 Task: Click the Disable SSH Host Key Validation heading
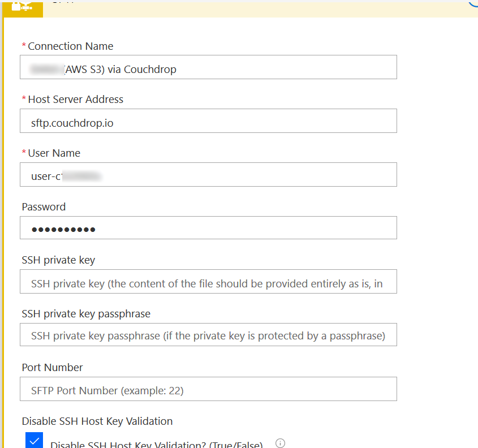pos(97,421)
